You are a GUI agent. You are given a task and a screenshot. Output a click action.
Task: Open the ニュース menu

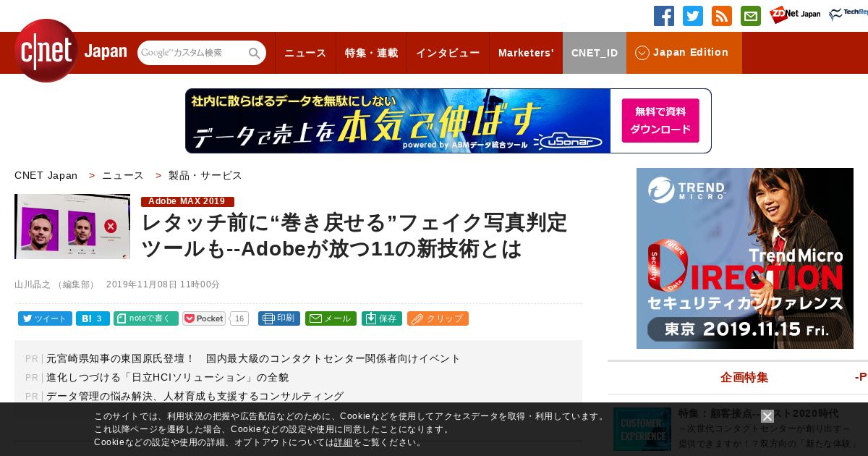(x=305, y=53)
